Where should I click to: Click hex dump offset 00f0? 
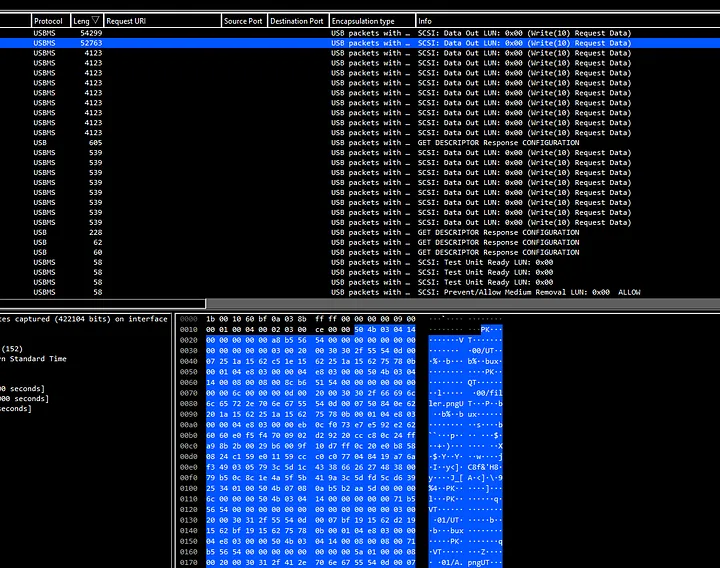188,478
